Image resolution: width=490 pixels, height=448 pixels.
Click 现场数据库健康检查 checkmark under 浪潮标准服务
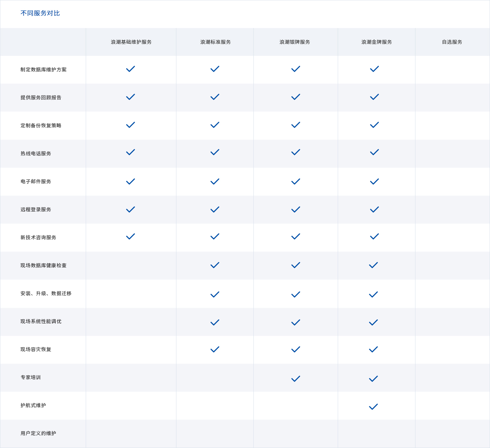tap(215, 265)
